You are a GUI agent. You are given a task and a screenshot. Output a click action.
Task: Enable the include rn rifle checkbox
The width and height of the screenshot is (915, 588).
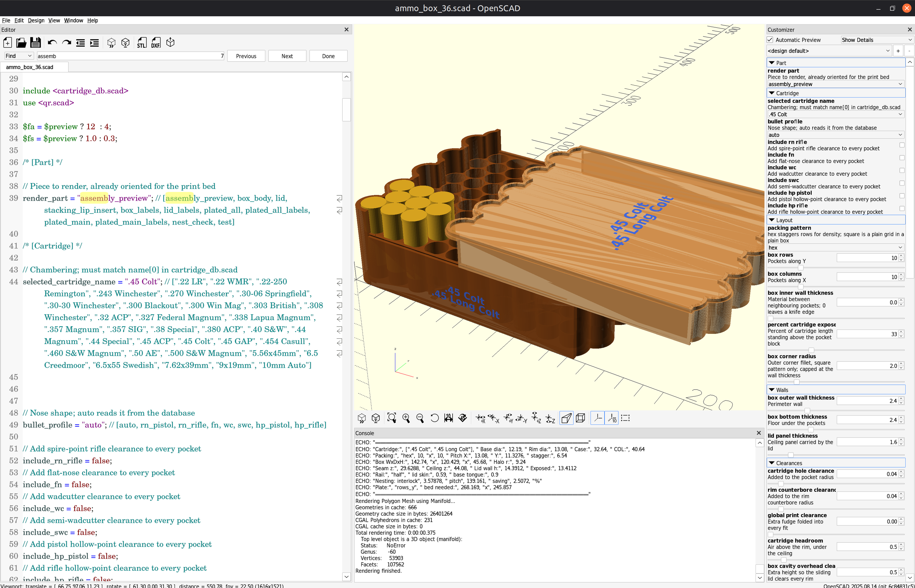tap(902, 145)
